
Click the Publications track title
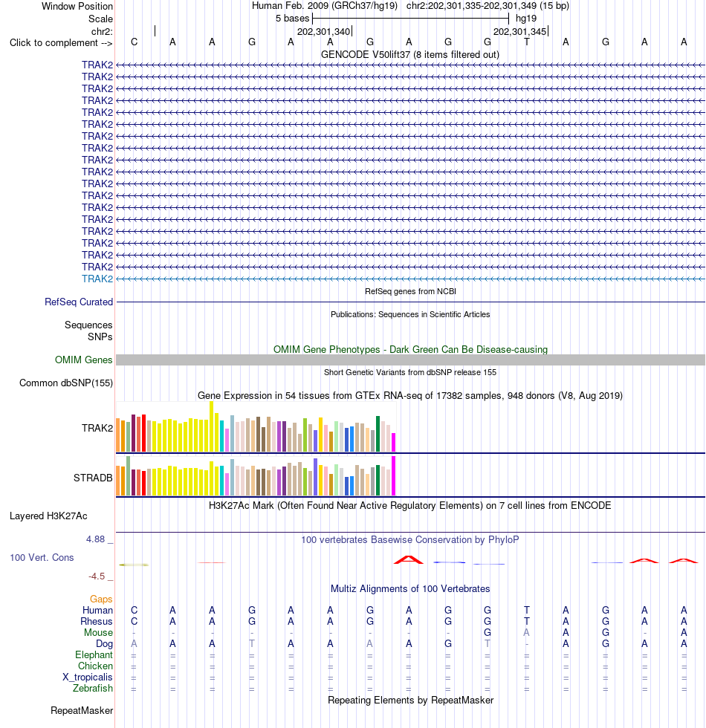click(410, 314)
